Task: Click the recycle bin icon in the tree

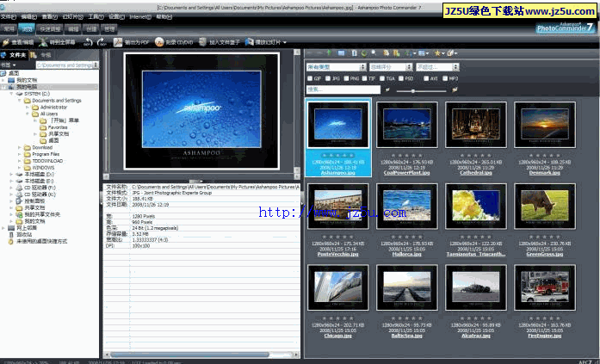Action: click(11, 235)
